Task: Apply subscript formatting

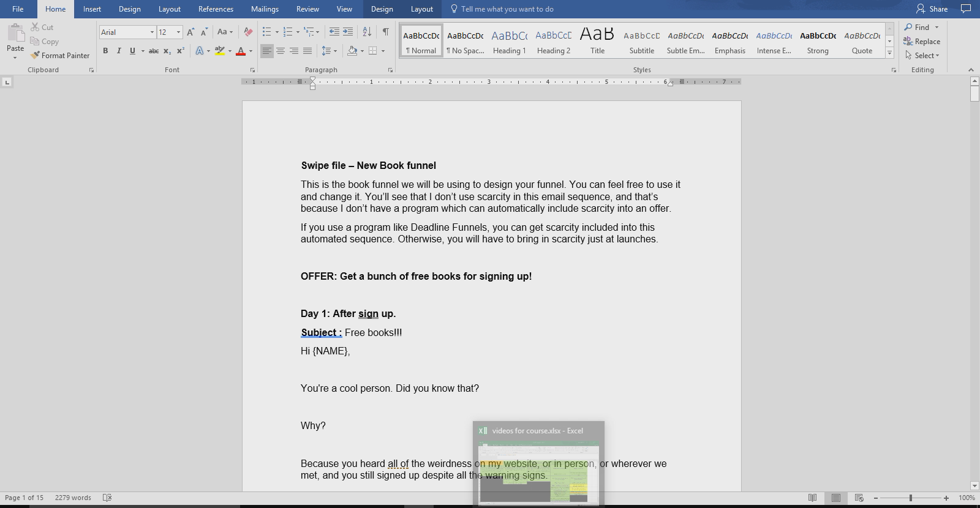Action: 167,51
